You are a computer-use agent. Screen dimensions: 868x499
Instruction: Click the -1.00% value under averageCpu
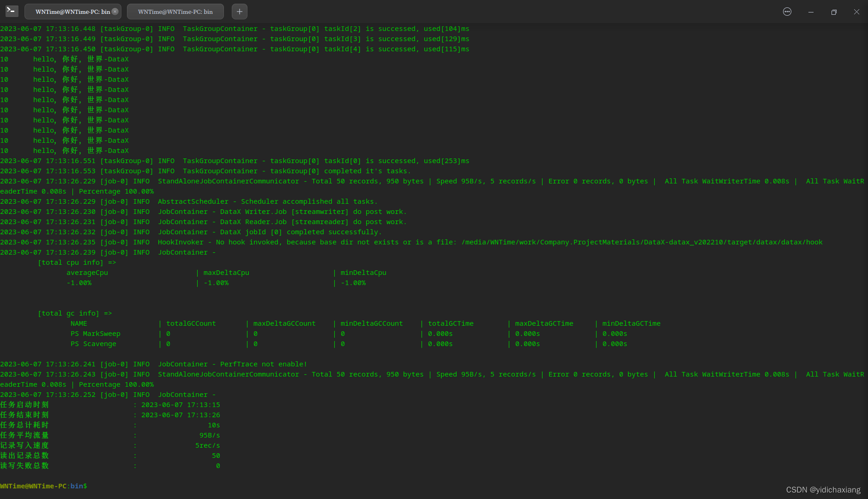(79, 283)
